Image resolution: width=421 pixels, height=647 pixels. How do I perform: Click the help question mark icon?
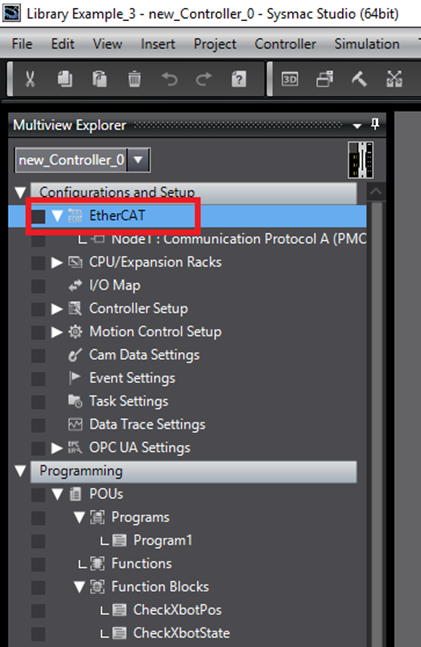[239, 78]
